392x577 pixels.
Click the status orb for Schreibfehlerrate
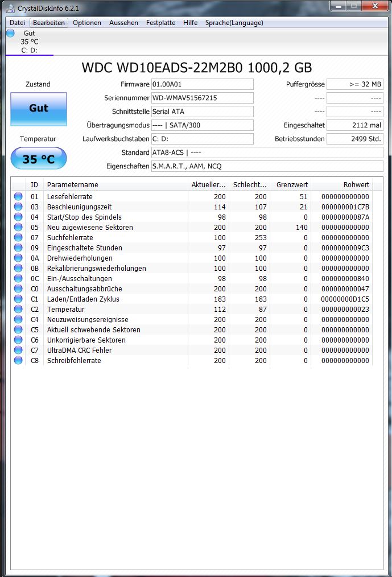pyautogui.click(x=18, y=360)
